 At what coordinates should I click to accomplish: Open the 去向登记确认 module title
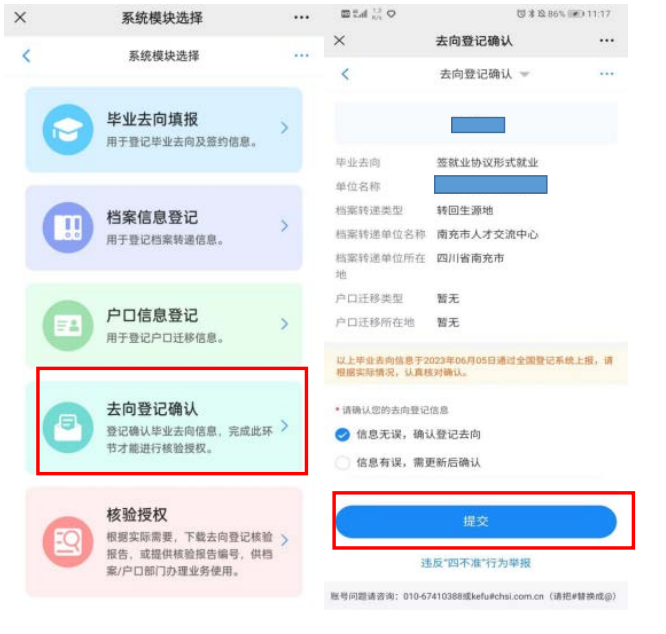(152, 409)
